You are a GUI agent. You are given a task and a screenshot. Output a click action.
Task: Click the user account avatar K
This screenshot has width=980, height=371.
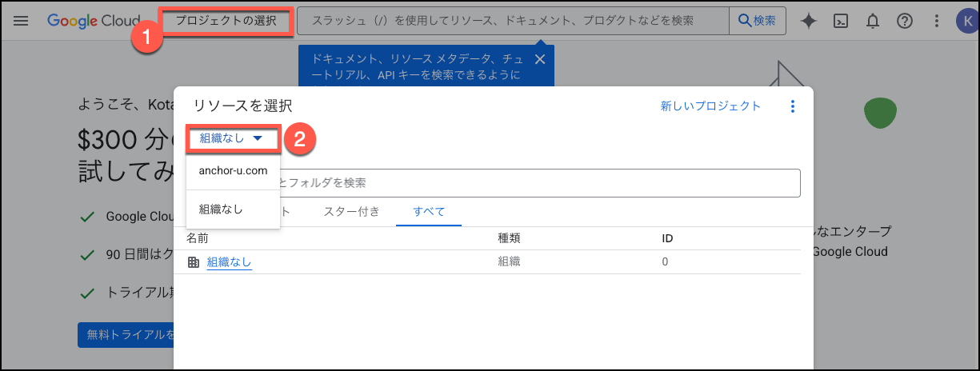[966, 22]
